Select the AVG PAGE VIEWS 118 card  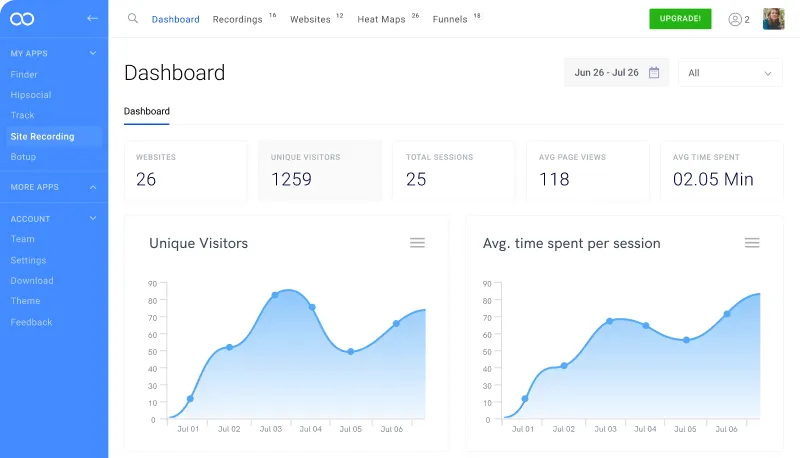pyautogui.click(x=588, y=171)
